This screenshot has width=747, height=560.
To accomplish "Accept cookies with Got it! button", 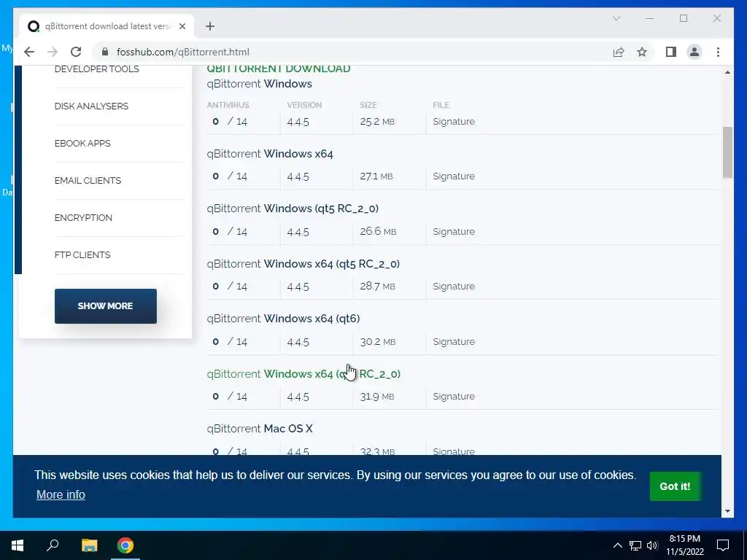I will tap(675, 486).
